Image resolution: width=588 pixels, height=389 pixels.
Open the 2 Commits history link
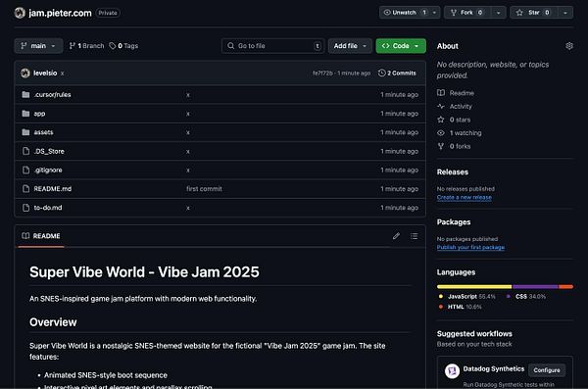pyautogui.click(x=397, y=73)
